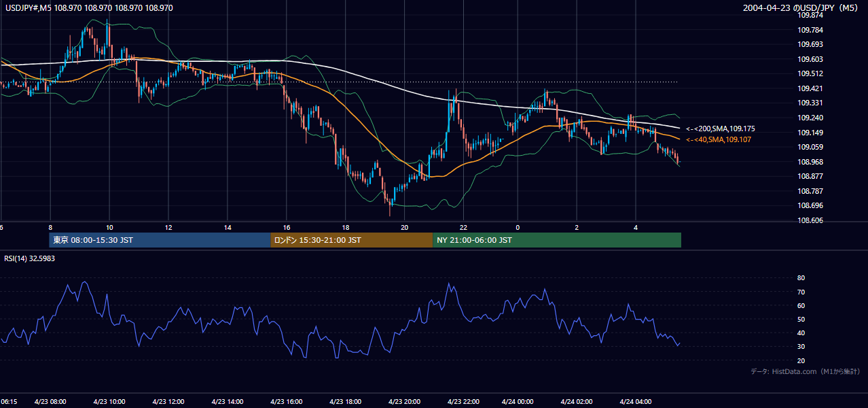Click the 109.512 price axis label
The image size is (868, 408).
[x=810, y=73]
